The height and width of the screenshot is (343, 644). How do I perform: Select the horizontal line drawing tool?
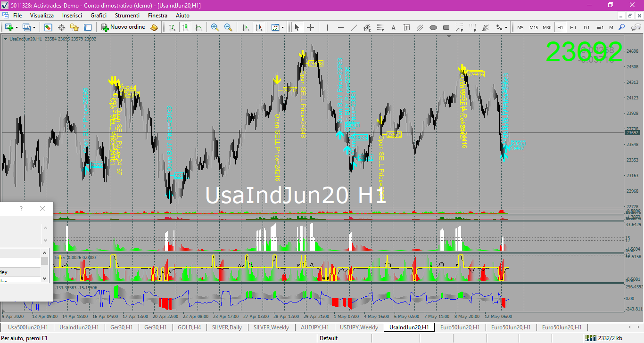pos(341,27)
